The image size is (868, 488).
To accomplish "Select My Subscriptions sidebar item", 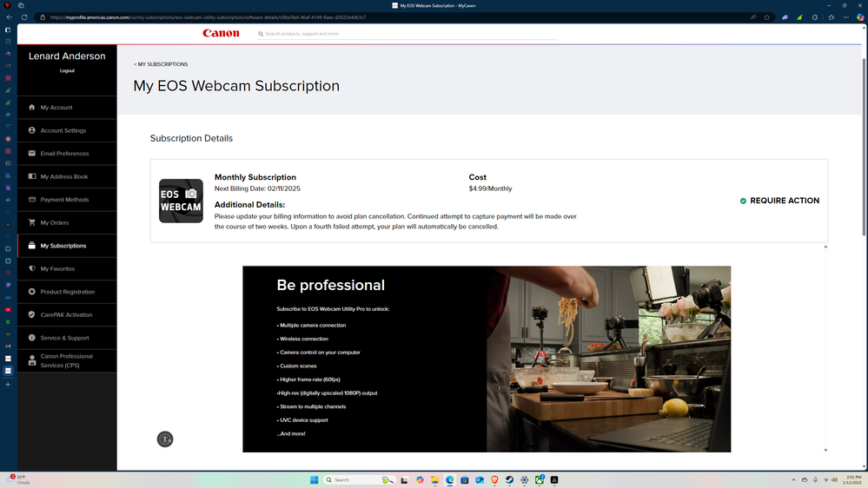I will [67, 246].
